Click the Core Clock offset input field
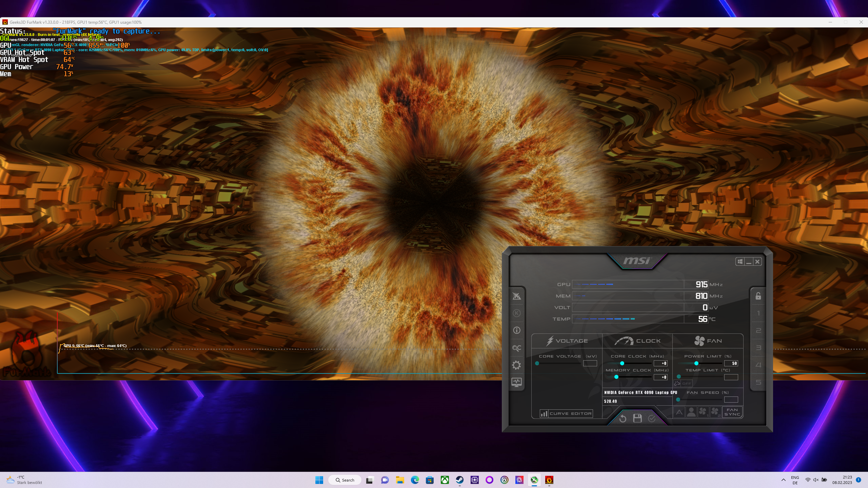The image size is (868, 488). (660, 363)
